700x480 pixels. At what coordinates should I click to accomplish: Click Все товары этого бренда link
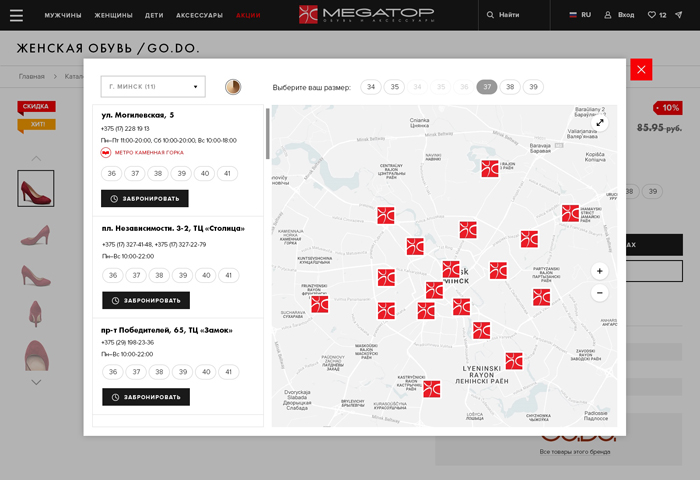coord(575,451)
